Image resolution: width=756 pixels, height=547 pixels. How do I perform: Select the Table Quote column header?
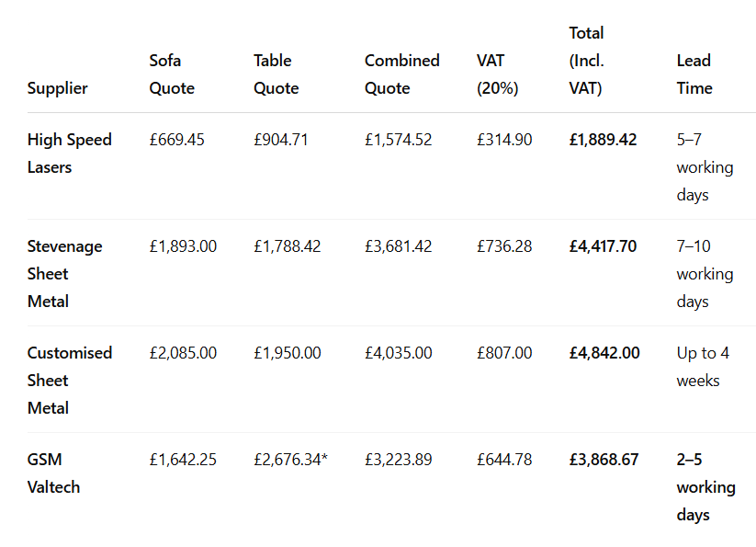(276, 74)
